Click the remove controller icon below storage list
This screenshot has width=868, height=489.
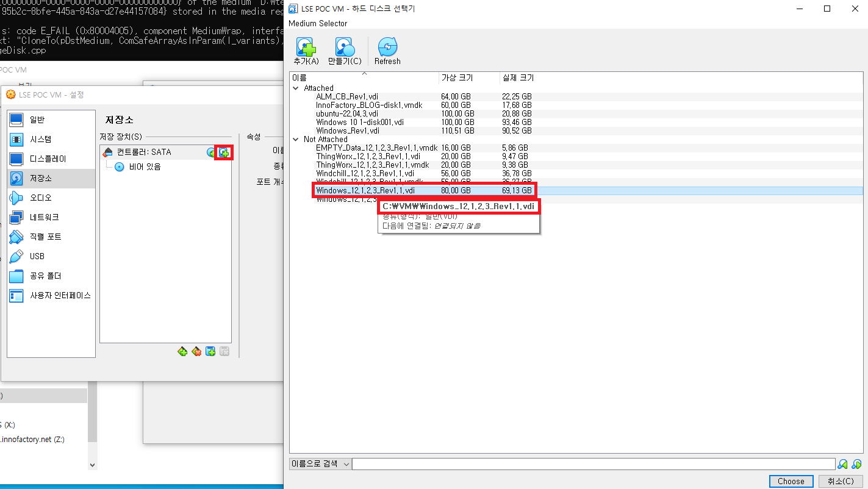coord(196,351)
